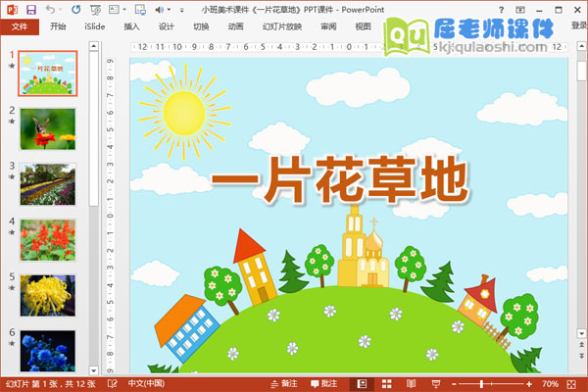Click slide editor scroll up arrow

[581, 46]
